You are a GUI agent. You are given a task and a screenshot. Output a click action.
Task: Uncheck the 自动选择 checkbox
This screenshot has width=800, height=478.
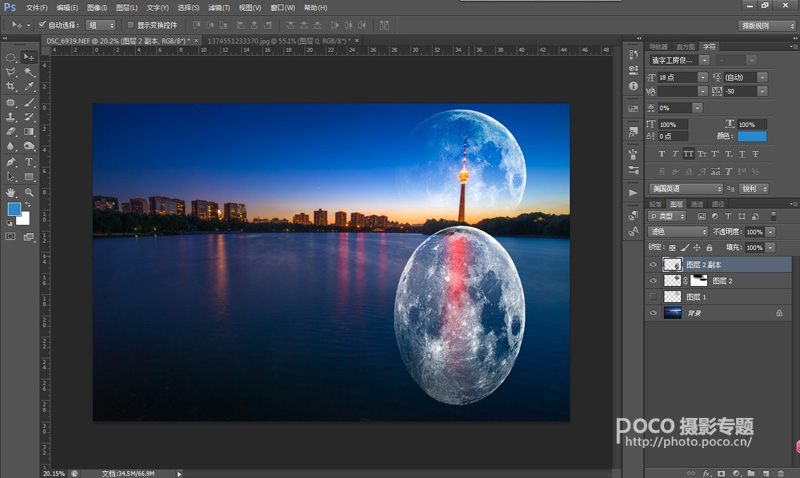tap(42, 24)
